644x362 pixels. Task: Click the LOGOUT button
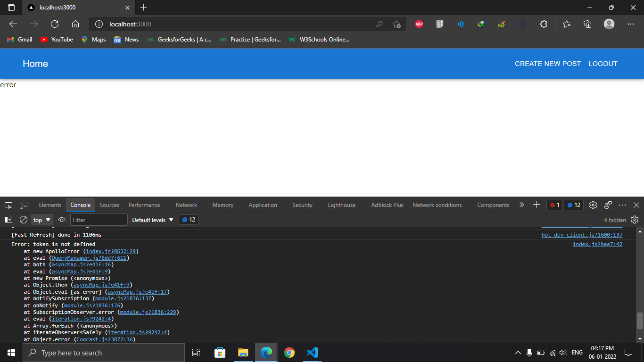603,64
